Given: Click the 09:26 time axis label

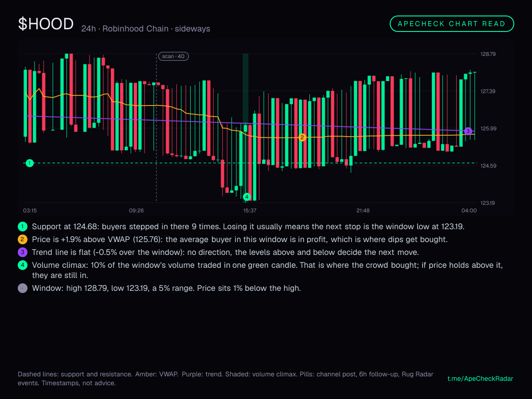Looking at the screenshot, I should (137, 211).
